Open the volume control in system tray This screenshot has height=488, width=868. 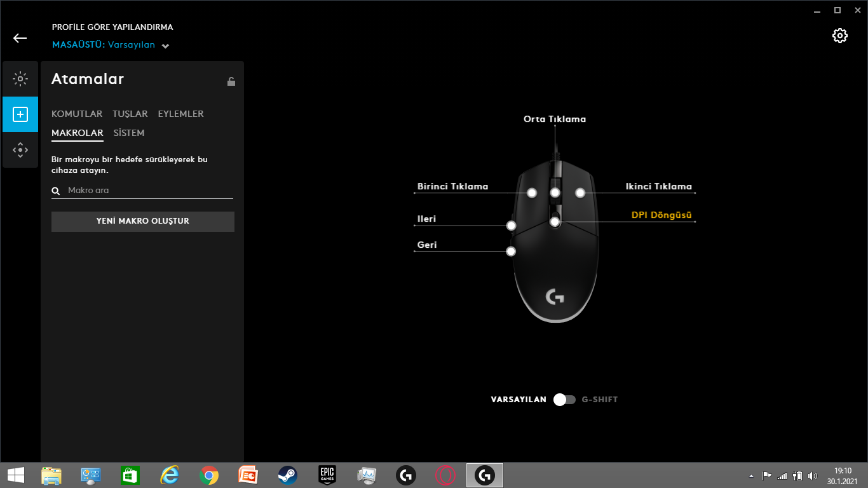pyautogui.click(x=813, y=475)
